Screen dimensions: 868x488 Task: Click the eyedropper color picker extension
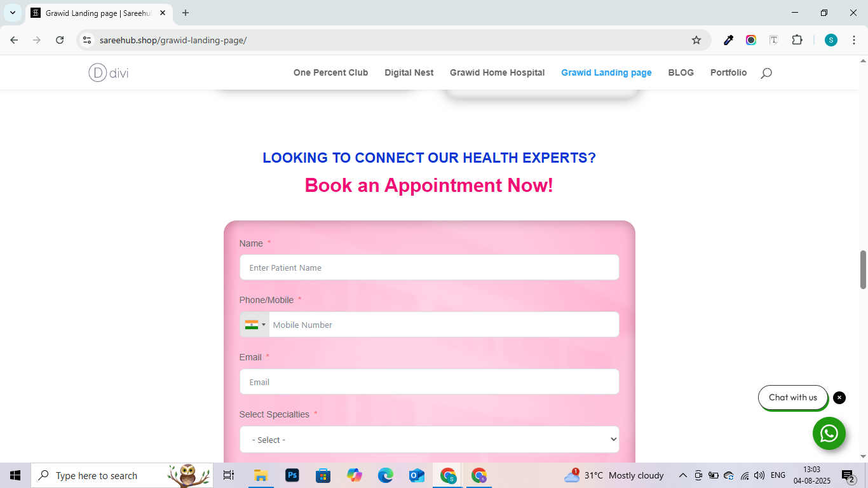[729, 40]
